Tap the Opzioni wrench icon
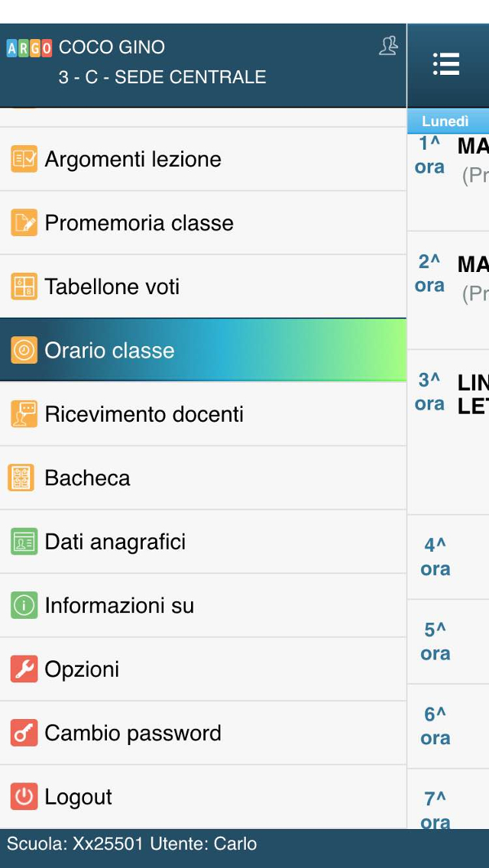489x868 pixels. tap(24, 669)
